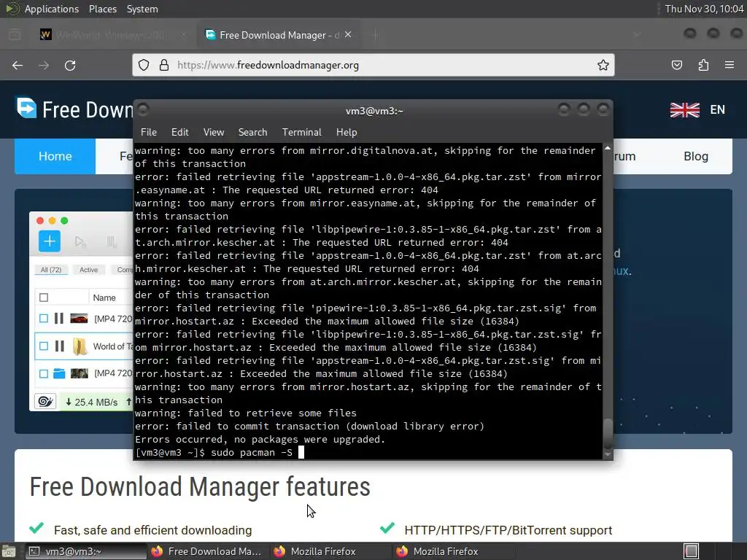Screen dimensions: 747x560
Task: Click pause icon on first MP4 row
Action: click(x=59, y=319)
